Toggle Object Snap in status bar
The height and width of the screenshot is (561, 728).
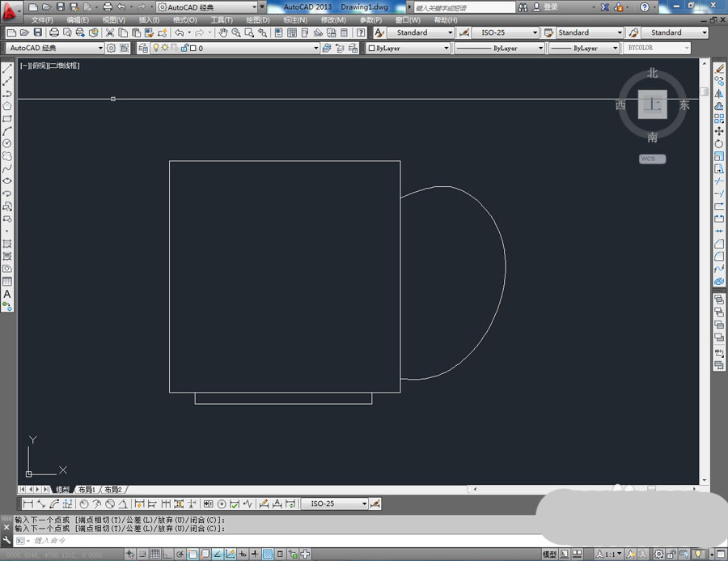193,554
